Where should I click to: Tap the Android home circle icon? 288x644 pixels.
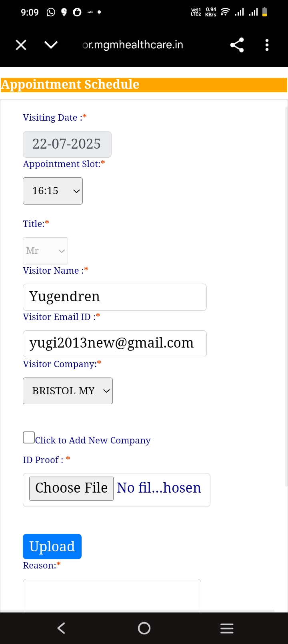point(144,628)
